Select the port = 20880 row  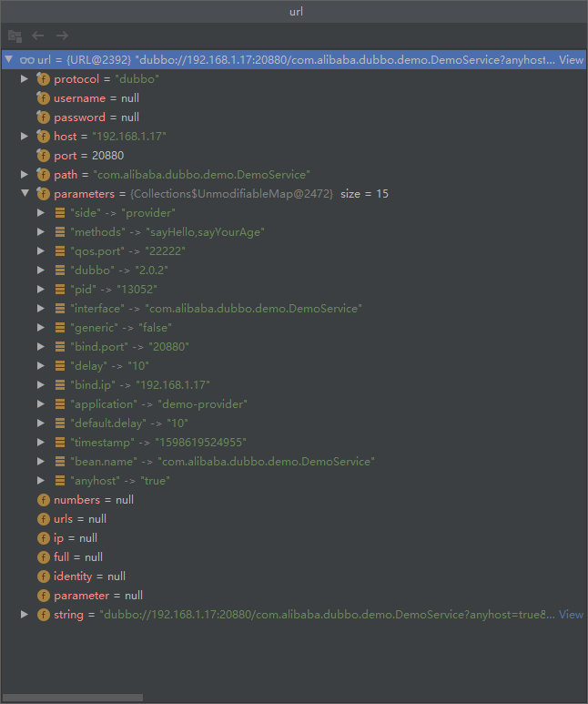(294, 156)
